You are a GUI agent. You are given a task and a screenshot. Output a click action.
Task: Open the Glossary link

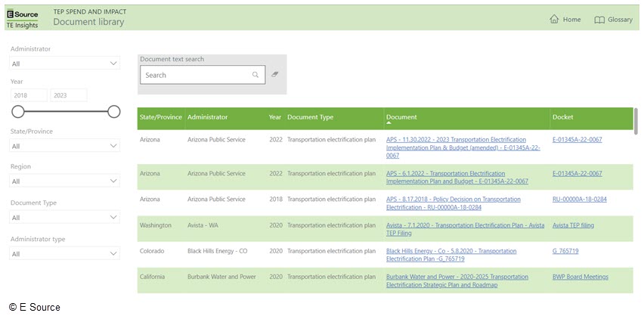pyautogui.click(x=613, y=20)
